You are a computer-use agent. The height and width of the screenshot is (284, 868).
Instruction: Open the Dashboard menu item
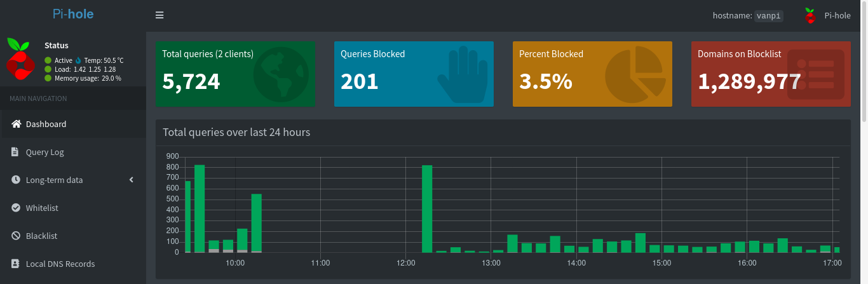click(x=73, y=124)
